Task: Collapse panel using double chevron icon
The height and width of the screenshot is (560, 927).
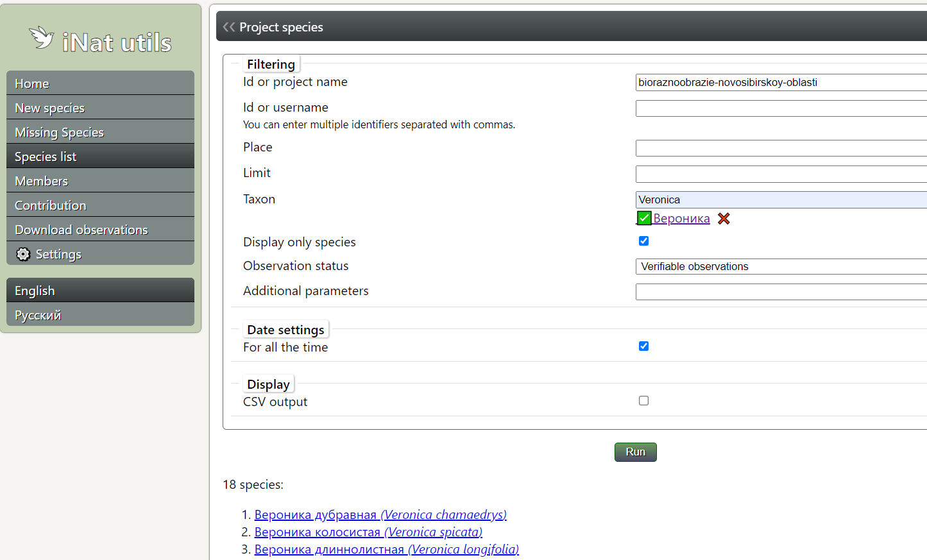Action: pos(229,27)
